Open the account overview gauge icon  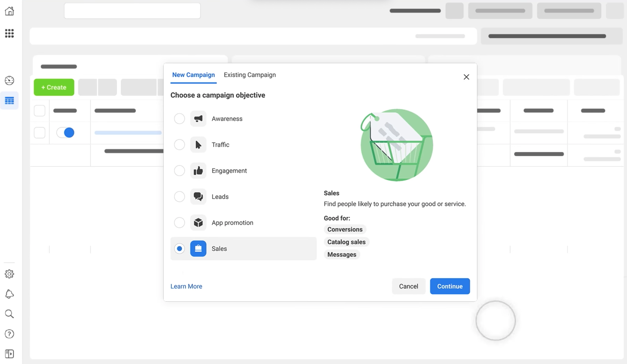[9, 80]
